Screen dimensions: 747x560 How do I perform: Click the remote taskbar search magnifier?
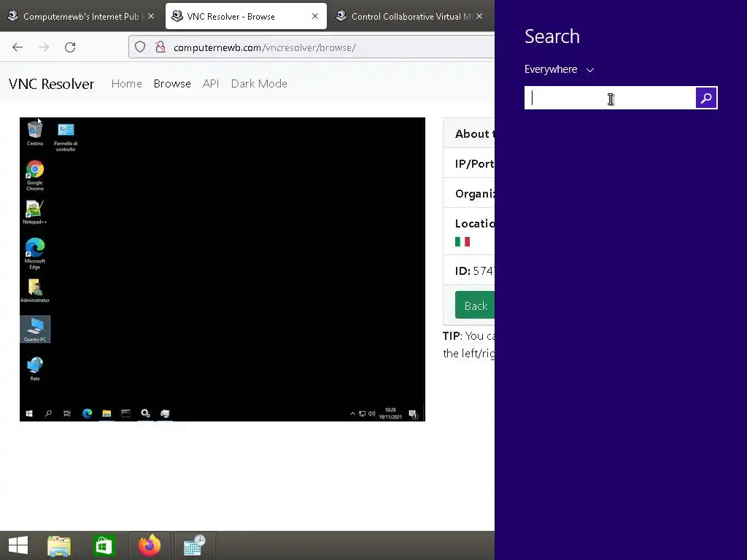[48, 413]
